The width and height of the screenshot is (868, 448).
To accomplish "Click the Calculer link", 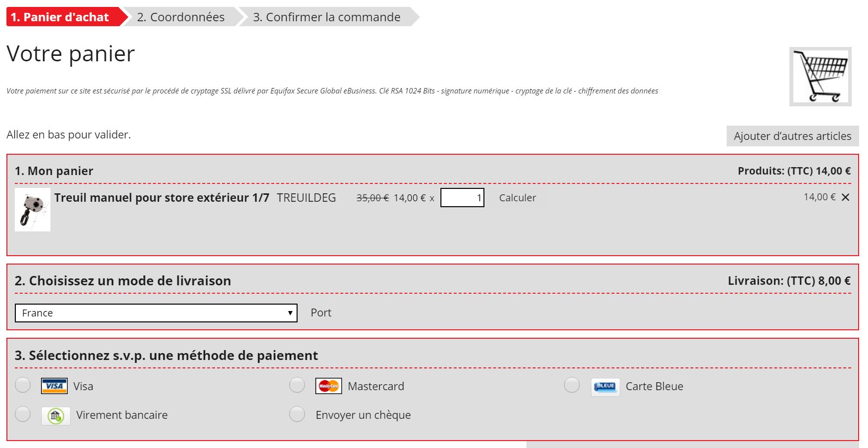I will click(518, 198).
